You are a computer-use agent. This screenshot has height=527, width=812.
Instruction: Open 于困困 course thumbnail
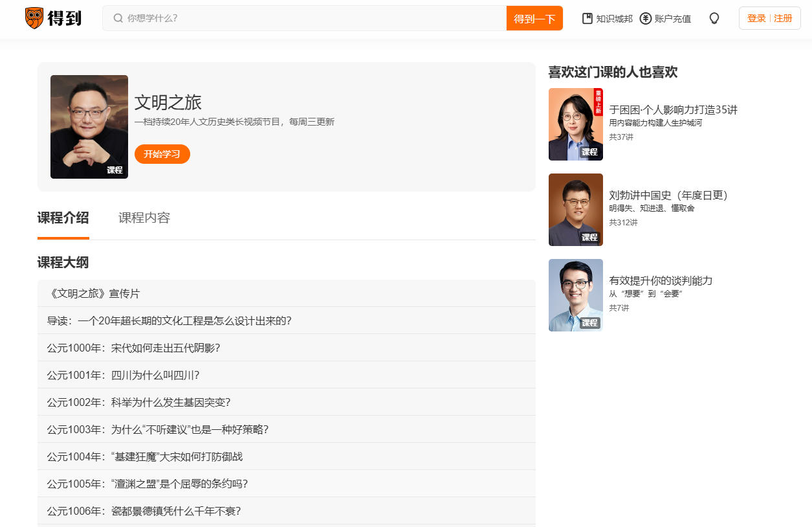click(575, 124)
